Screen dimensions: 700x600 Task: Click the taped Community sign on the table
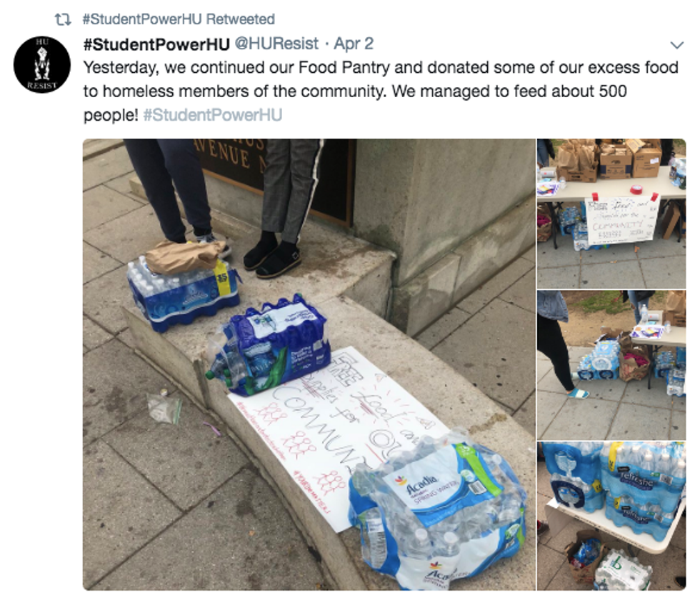[x=623, y=220]
